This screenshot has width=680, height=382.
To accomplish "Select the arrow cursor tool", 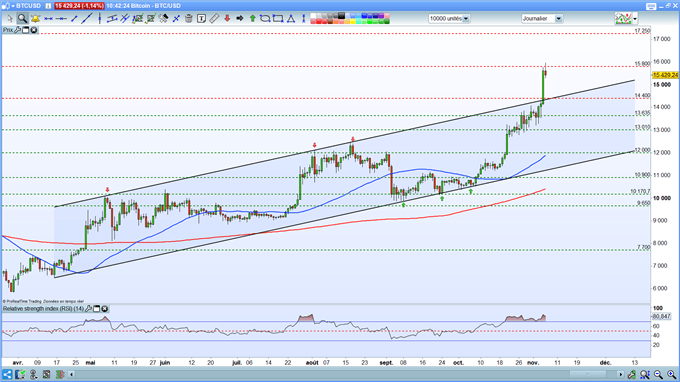I will (10, 18).
